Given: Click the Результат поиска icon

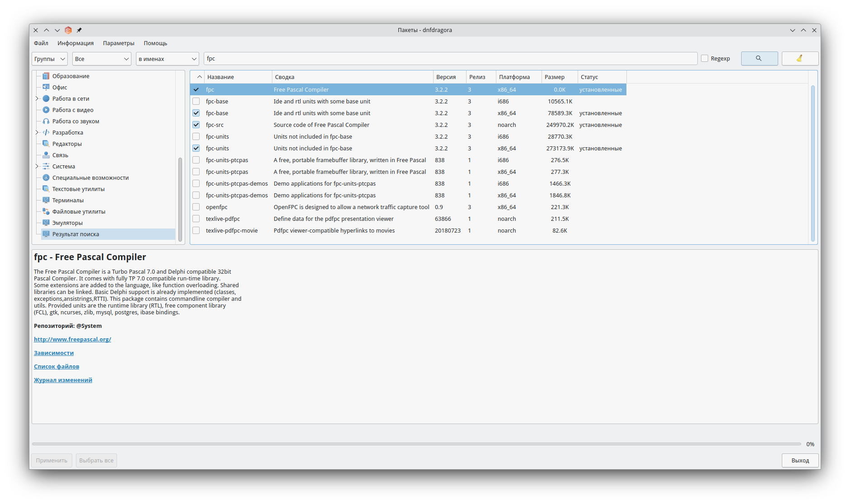Looking at the screenshot, I should 46,234.
